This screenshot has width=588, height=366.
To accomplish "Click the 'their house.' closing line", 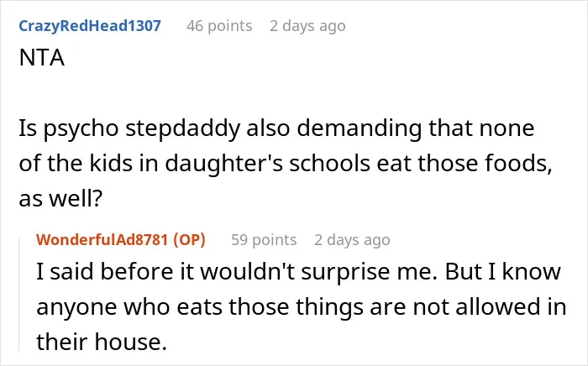I will pos(102,342).
